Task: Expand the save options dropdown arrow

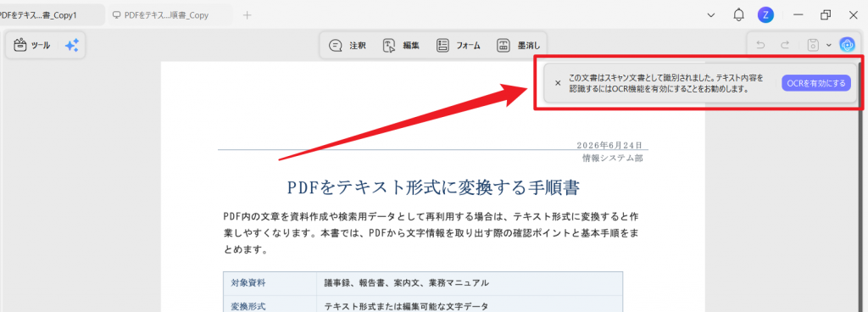Action: (x=829, y=46)
